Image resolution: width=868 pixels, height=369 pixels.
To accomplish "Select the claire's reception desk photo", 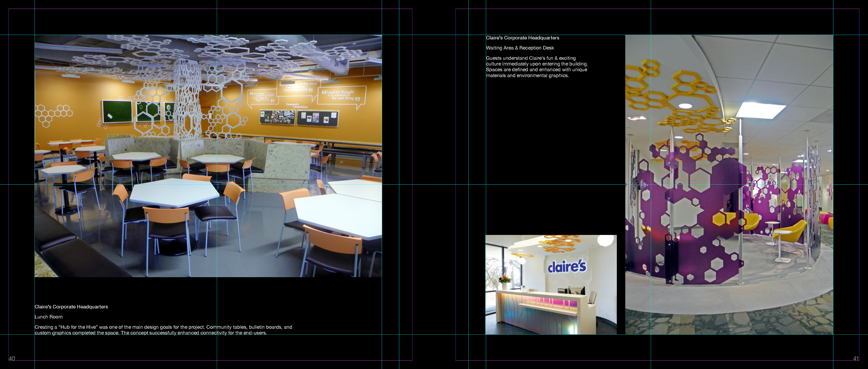I will tap(551, 285).
